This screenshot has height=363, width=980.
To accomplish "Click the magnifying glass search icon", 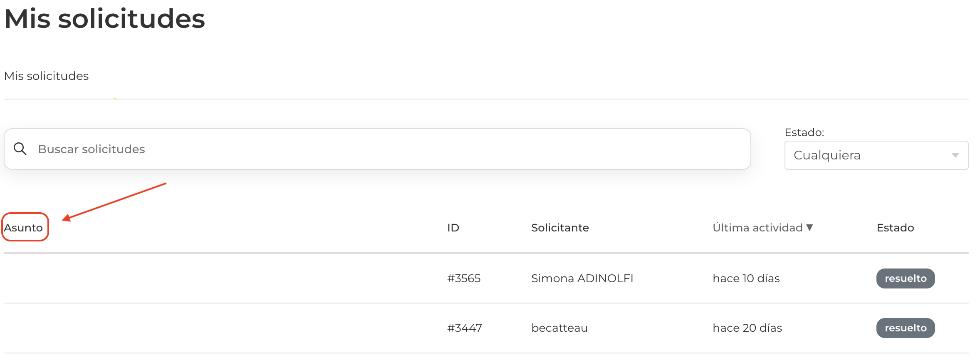I will (x=20, y=149).
